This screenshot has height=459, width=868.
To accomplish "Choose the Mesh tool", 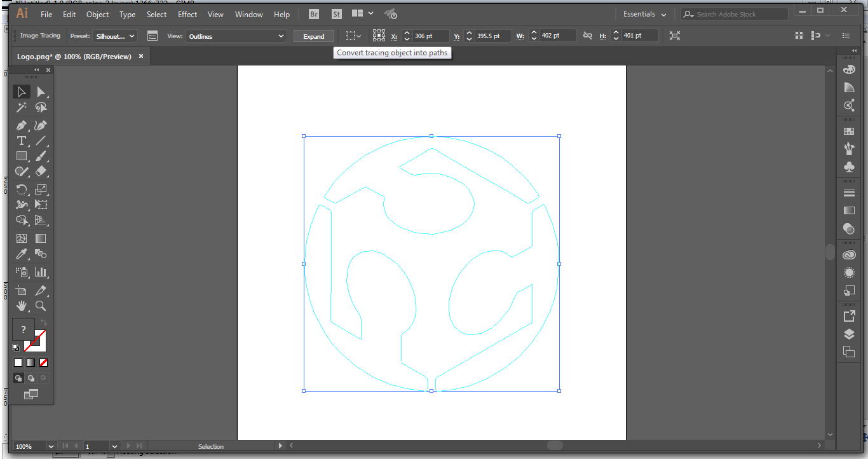I will click(22, 238).
